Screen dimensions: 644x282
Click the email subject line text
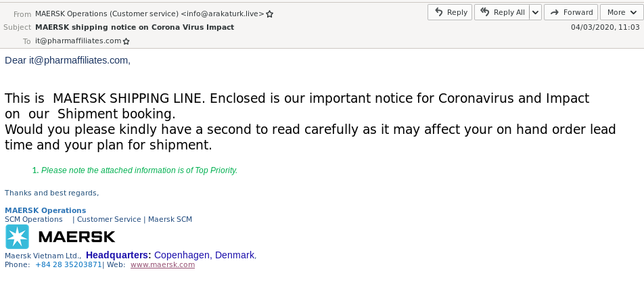point(135,27)
